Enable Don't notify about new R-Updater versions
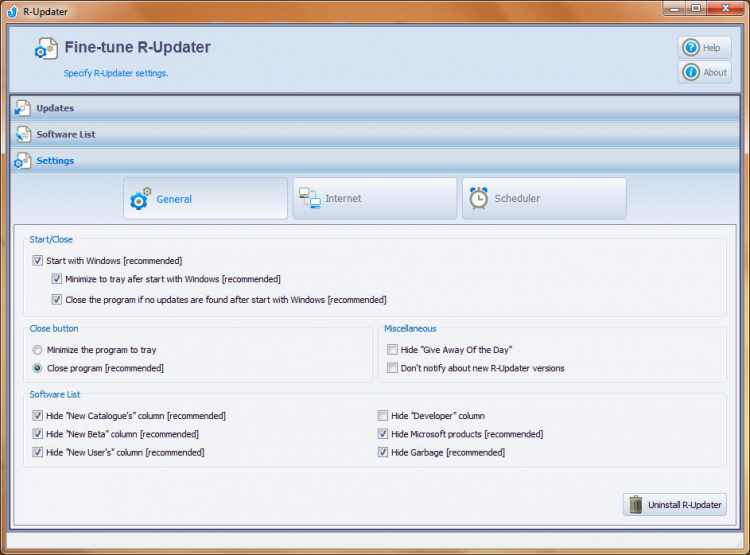Image resolution: width=750 pixels, height=555 pixels. [x=392, y=368]
